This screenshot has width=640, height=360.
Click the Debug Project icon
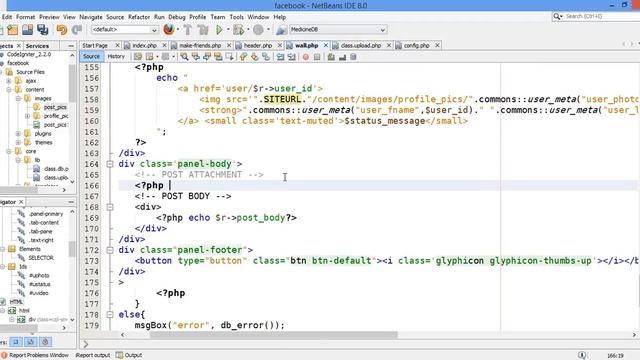click(238, 30)
